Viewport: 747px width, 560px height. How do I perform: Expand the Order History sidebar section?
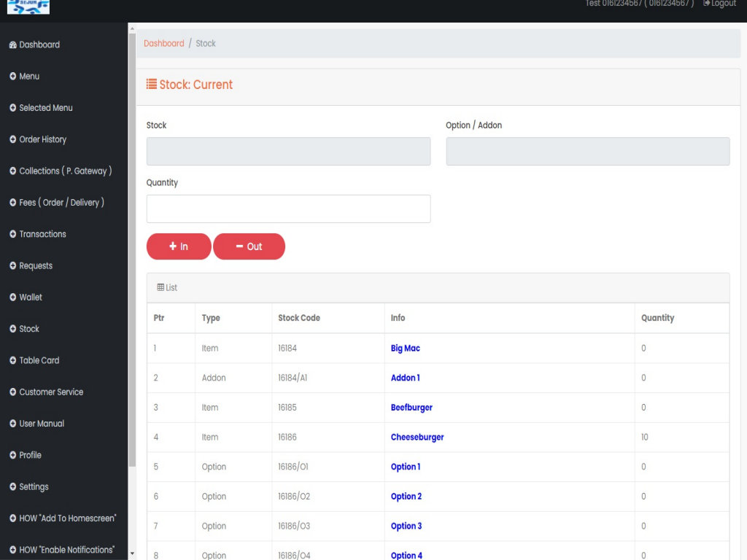(42, 139)
